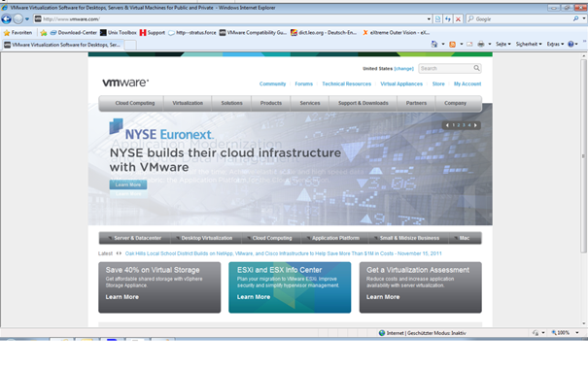Screen dimensions: 588x367
Task: Click the Print icon in command bar
Action: click(x=481, y=45)
